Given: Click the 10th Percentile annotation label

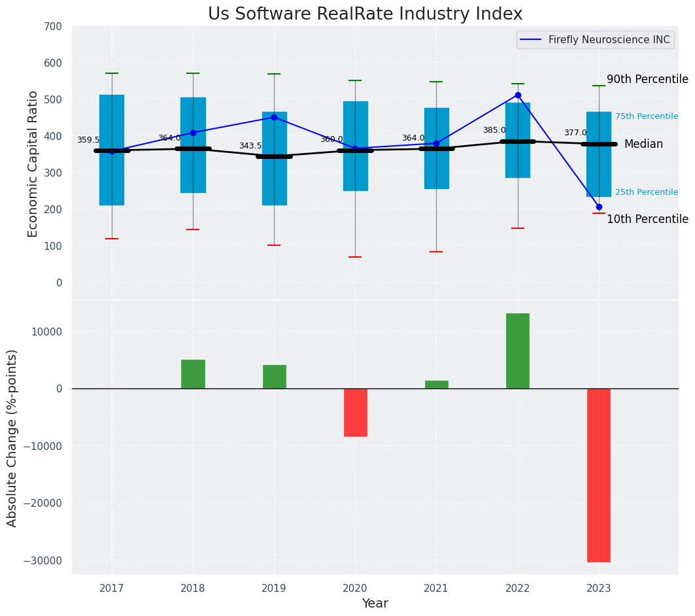Looking at the screenshot, I should [x=647, y=219].
